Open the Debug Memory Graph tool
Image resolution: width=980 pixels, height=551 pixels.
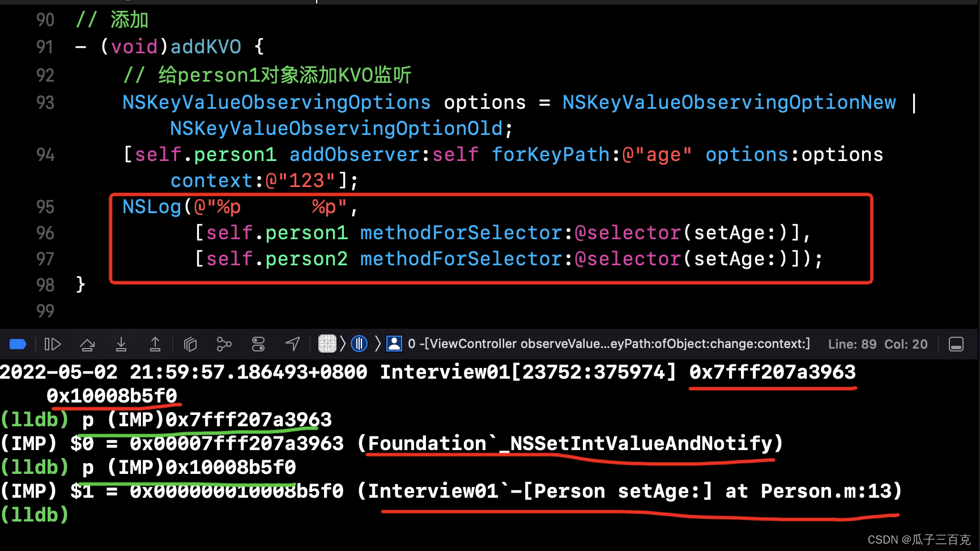click(x=224, y=344)
